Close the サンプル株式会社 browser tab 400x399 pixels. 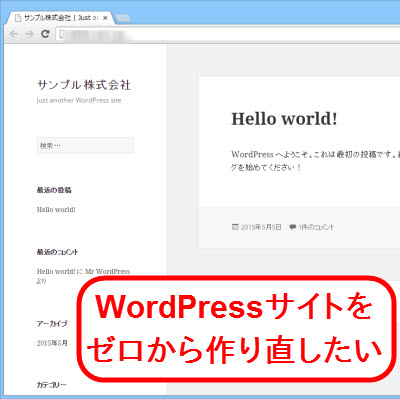coord(105,18)
